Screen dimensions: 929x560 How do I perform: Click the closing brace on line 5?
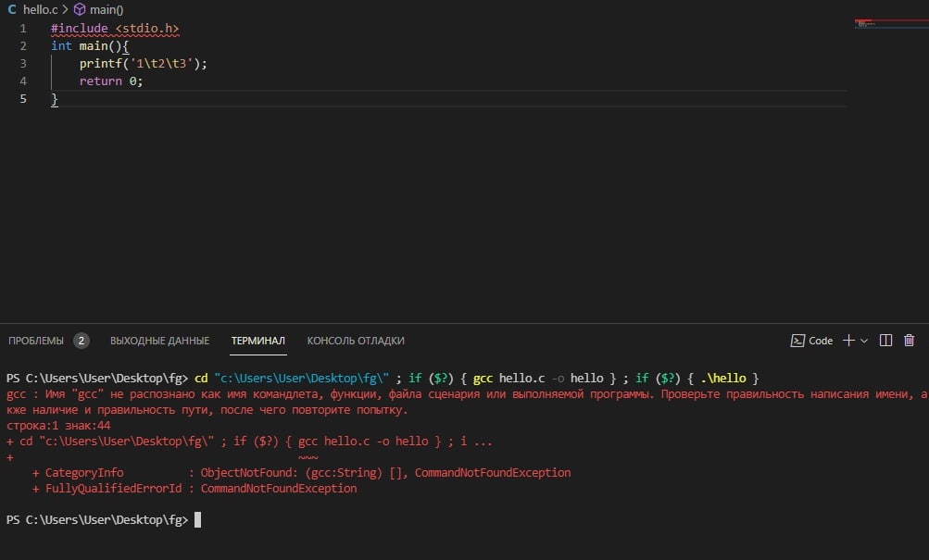click(x=55, y=99)
